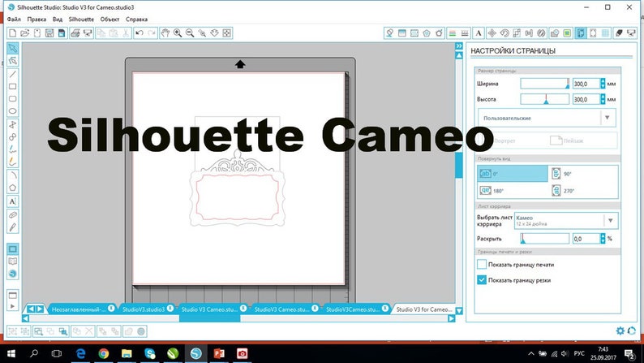Pick the Rounded Rectangle tool
The height and width of the screenshot is (363, 644).
coord(13,98)
